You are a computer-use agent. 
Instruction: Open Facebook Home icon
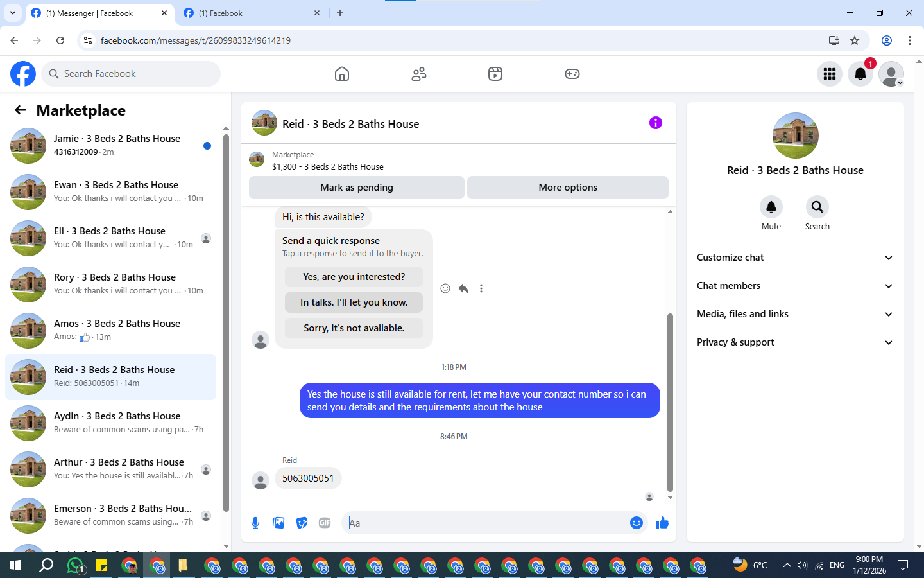point(342,74)
